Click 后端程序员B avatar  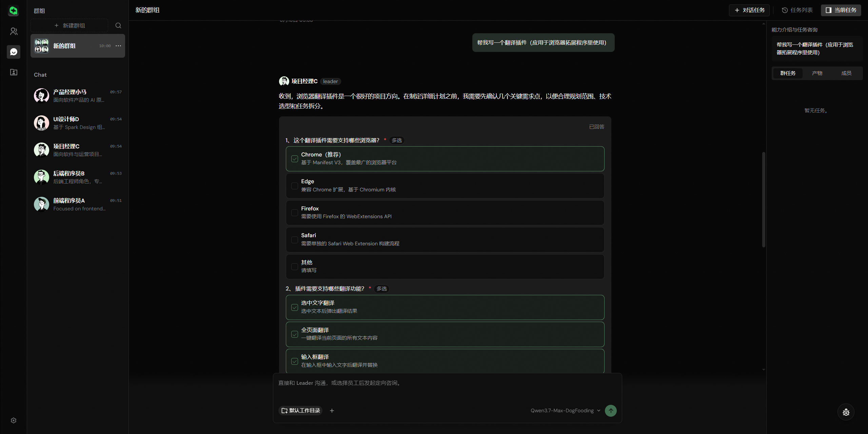point(41,177)
